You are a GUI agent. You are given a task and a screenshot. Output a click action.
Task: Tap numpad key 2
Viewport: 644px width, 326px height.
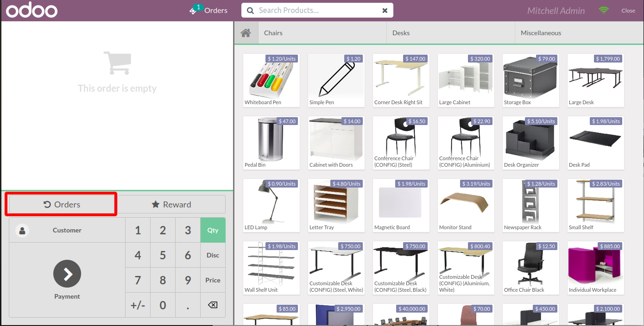pos(163,230)
